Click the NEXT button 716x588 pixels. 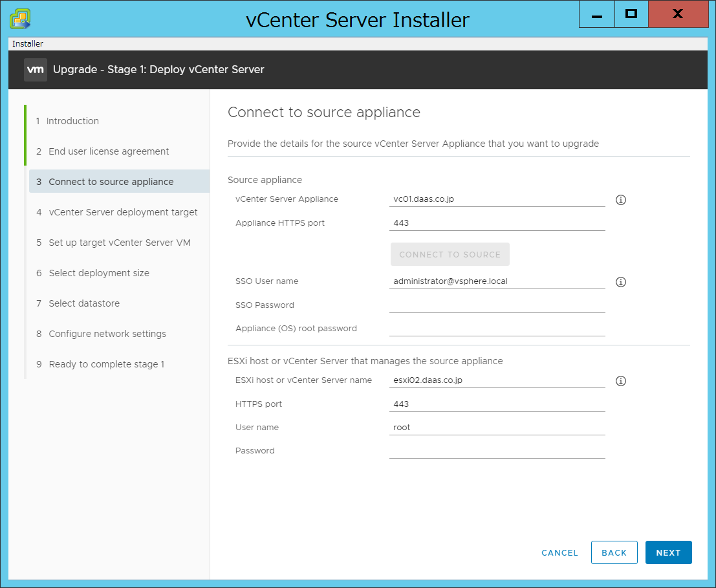click(x=669, y=552)
